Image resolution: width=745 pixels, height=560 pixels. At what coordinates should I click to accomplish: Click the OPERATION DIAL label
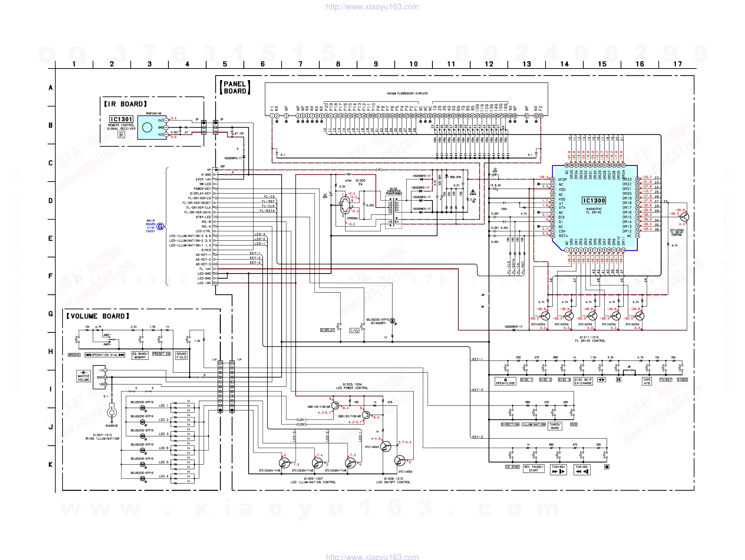pyautogui.click(x=105, y=355)
